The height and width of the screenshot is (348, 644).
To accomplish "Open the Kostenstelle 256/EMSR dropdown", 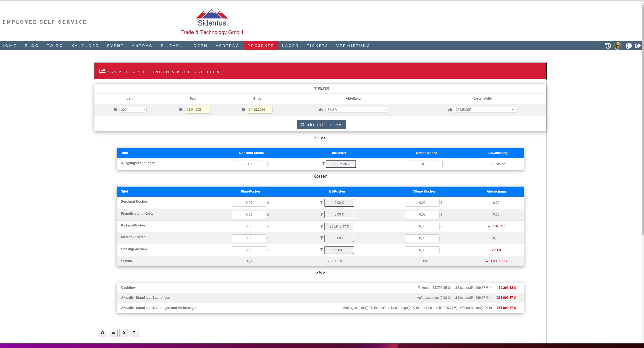I will [x=485, y=110].
